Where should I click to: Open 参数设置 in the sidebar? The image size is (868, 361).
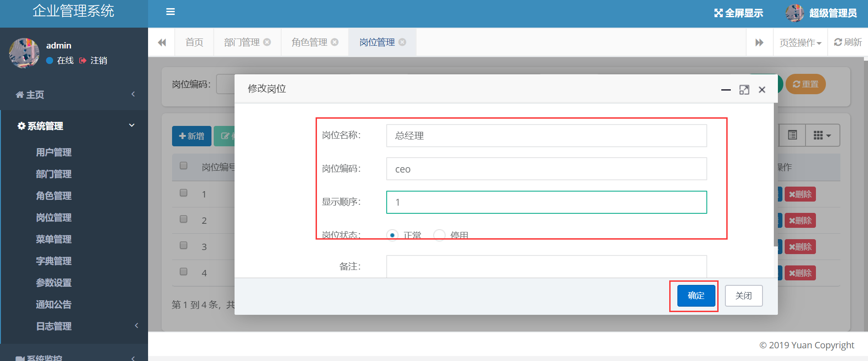(x=54, y=283)
